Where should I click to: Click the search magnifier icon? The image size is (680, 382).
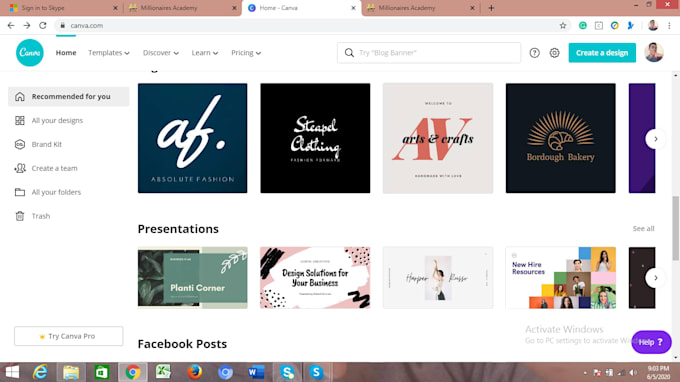tap(349, 53)
